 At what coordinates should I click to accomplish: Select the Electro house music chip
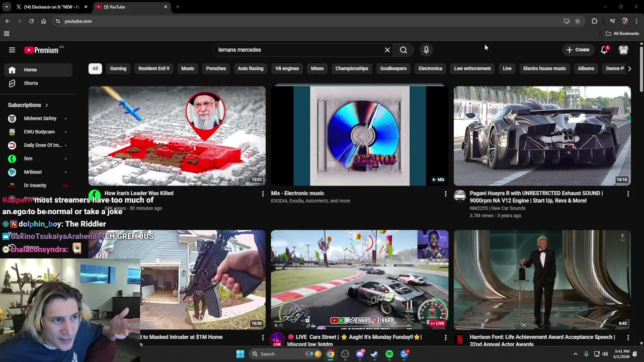(544, 68)
